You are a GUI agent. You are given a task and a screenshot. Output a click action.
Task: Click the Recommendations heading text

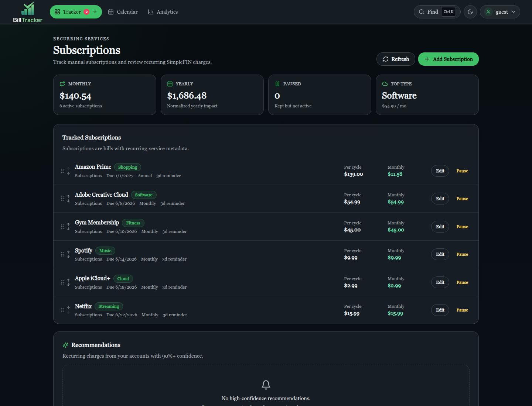[96, 345]
